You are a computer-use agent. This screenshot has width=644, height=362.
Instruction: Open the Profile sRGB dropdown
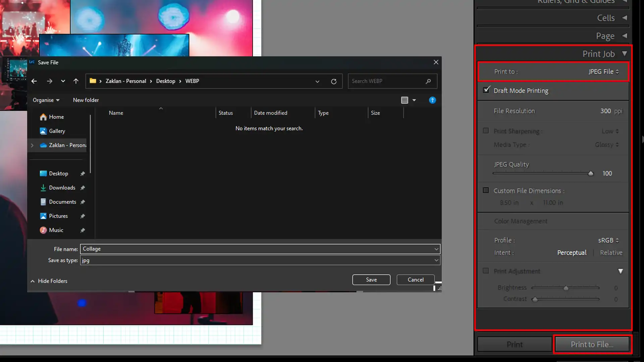click(608, 240)
